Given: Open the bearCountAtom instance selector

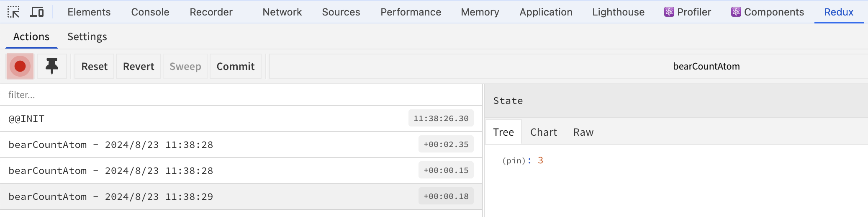Looking at the screenshot, I should click(706, 66).
